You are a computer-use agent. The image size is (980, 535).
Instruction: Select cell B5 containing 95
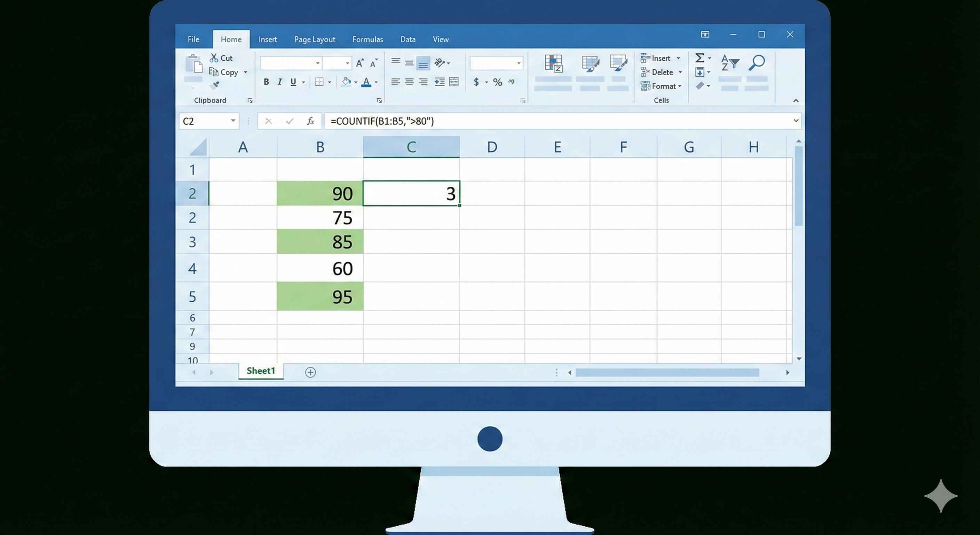320,296
